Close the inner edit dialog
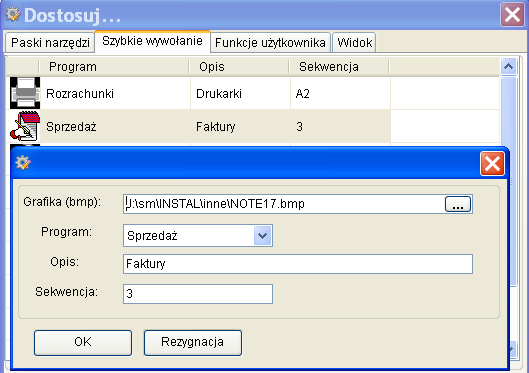Screen dimensions: 529x373 tap(492, 164)
